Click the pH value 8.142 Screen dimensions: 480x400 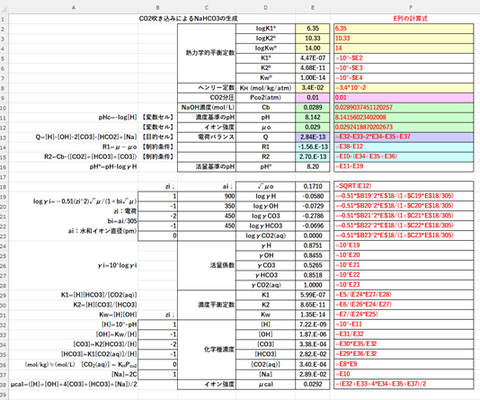(x=312, y=117)
